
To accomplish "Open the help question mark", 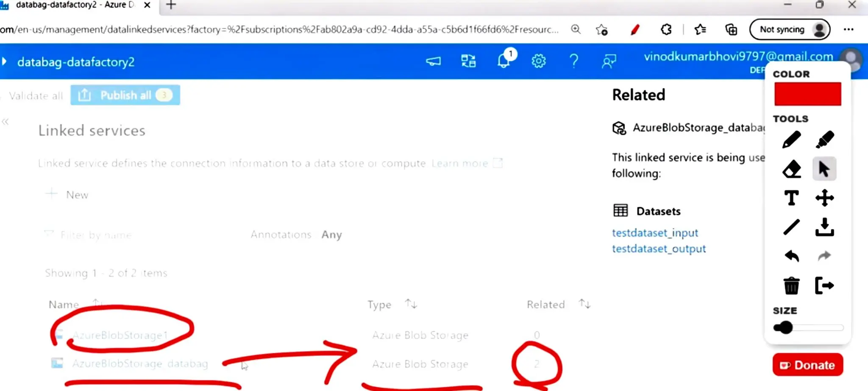I will coord(573,61).
